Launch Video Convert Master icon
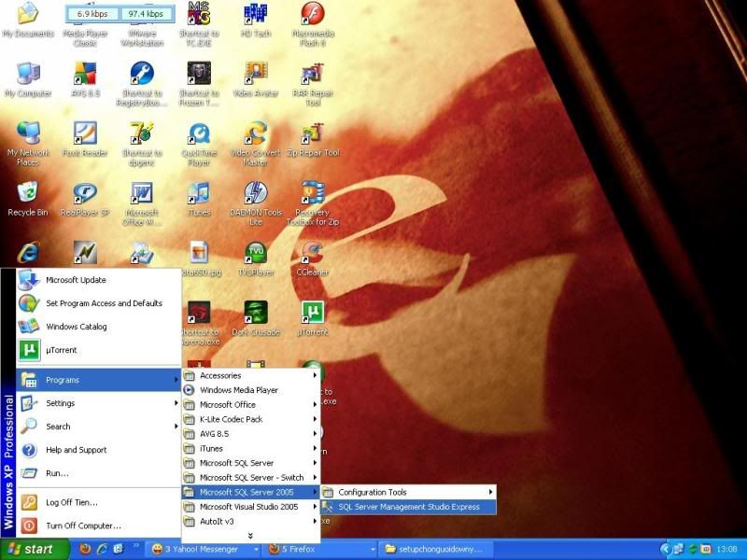 [x=256, y=144]
